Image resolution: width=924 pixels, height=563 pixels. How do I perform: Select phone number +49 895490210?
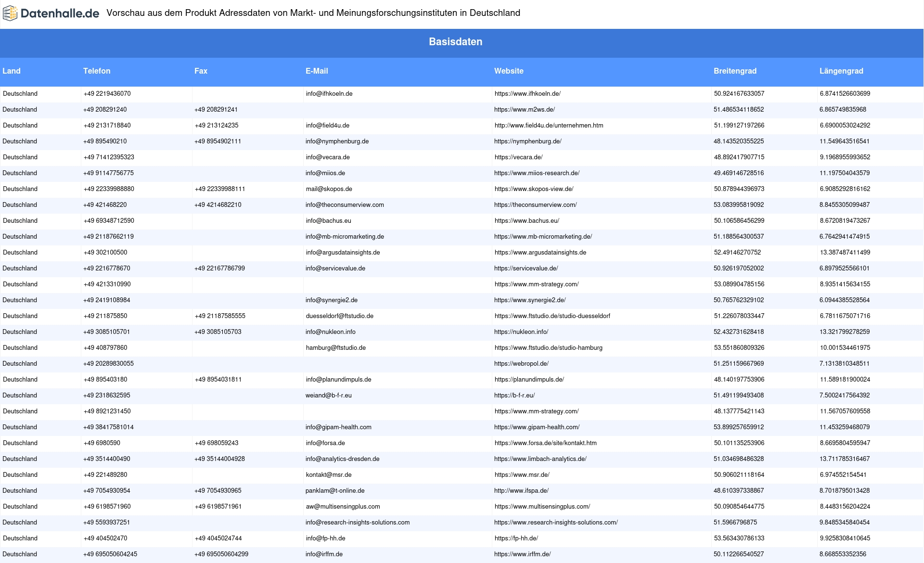[x=105, y=141]
